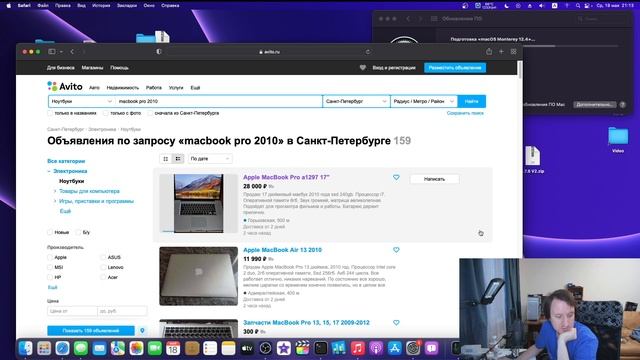Expand 'Товары для компьютера' subcategory
The height and width of the screenshot is (360, 640).
pos(55,191)
